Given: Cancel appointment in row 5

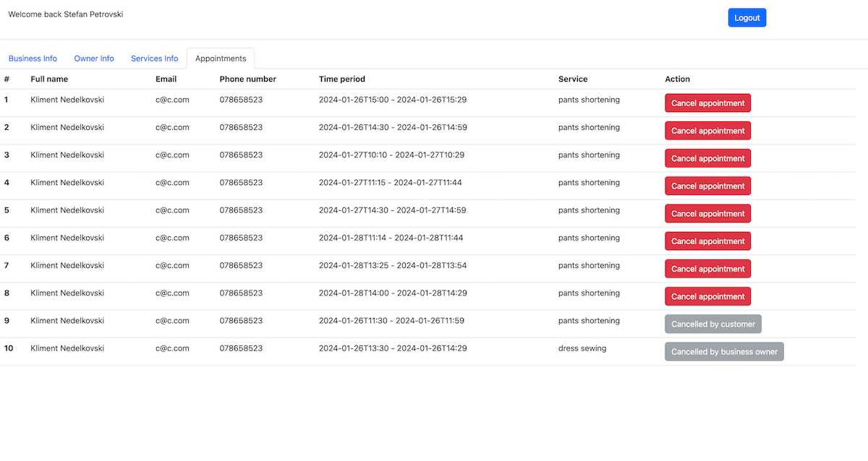Looking at the screenshot, I should (707, 214).
